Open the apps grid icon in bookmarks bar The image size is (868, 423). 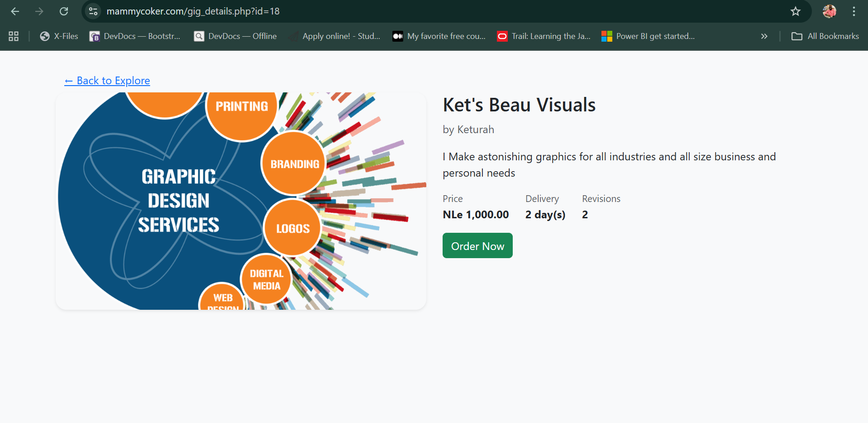coord(14,36)
